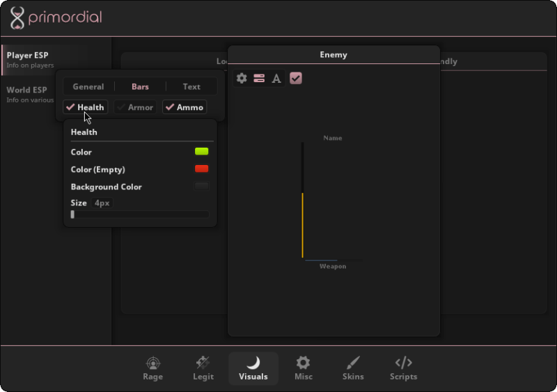This screenshot has height=392, width=557.
Task: Click the Weapon label in ESP preview
Action: coord(333,266)
